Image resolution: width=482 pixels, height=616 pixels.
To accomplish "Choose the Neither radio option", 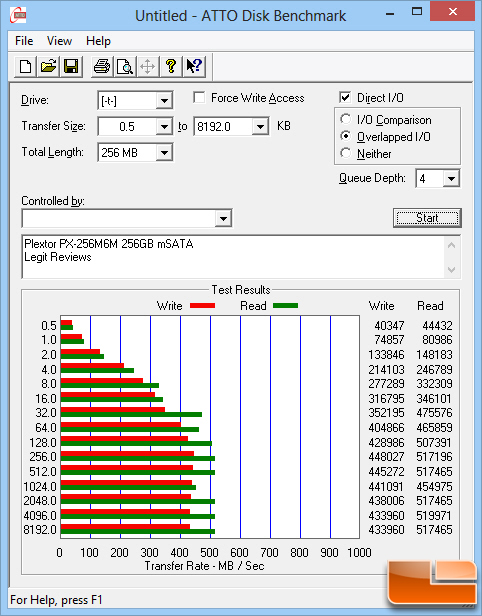I will (x=346, y=153).
